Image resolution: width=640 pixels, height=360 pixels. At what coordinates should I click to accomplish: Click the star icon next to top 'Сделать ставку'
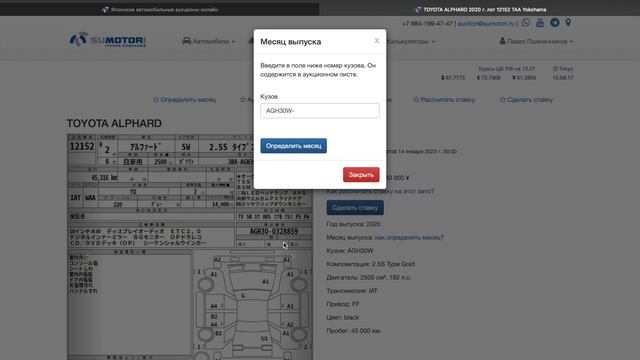click(502, 100)
